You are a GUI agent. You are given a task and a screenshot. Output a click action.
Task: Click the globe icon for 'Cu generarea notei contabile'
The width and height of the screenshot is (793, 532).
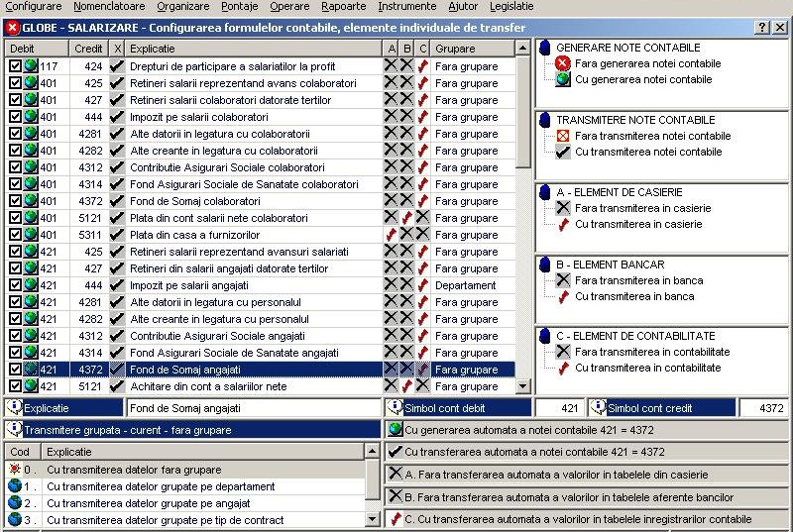point(563,79)
